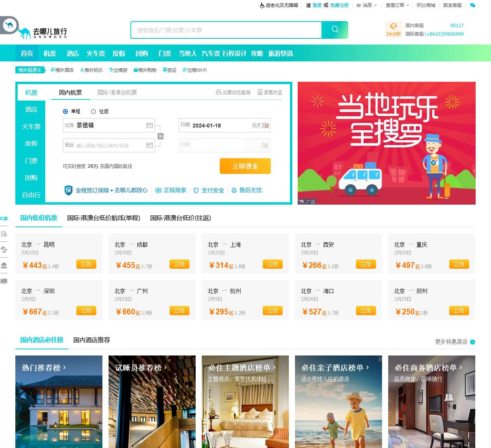
Task: Expand the 查看订单 orders dropdown
Action: (x=397, y=5)
